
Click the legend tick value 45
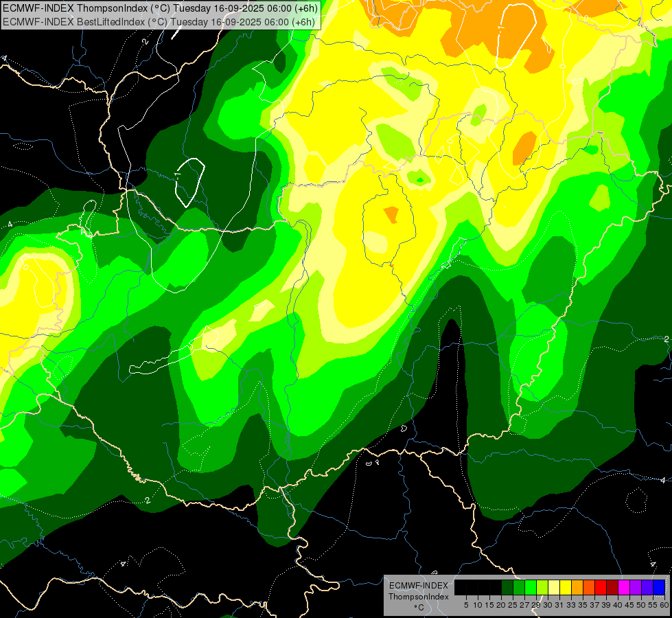coord(629,605)
